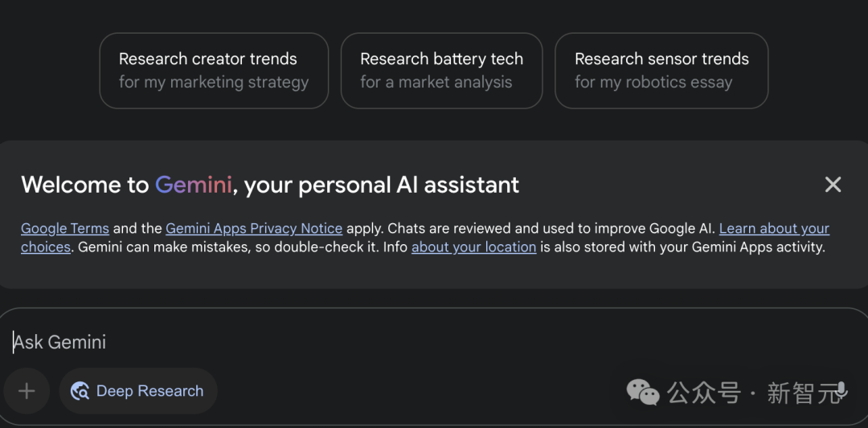Dismiss the Welcome to Gemini banner
The image size is (868, 428).
833,185
